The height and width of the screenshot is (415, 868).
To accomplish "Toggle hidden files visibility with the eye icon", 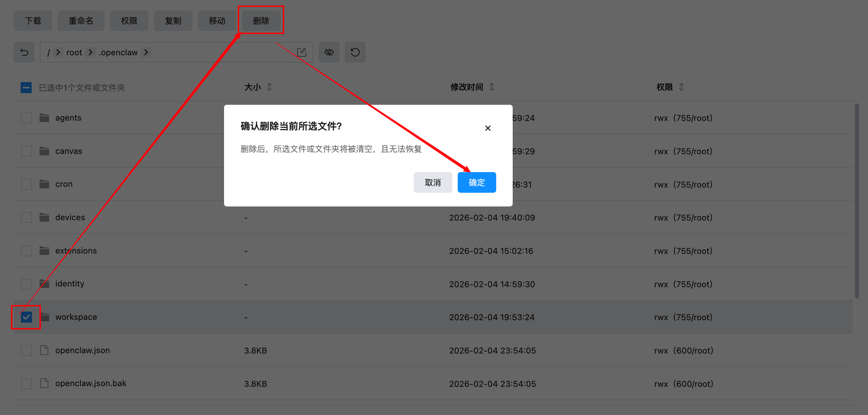I will click(x=329, y=52).
